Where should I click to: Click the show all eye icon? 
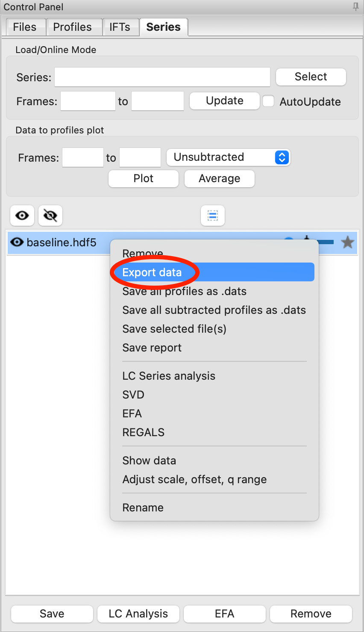click(x=22, y=215)
